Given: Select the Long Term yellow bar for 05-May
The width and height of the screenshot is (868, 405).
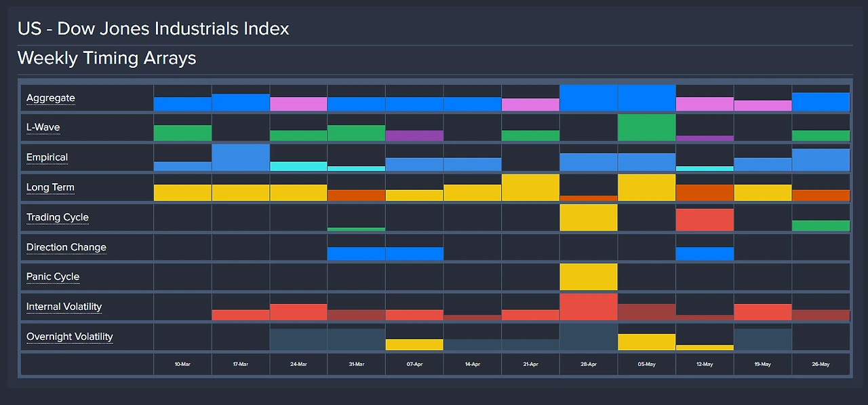Looking at the screenshot, I should coord(646,187).
